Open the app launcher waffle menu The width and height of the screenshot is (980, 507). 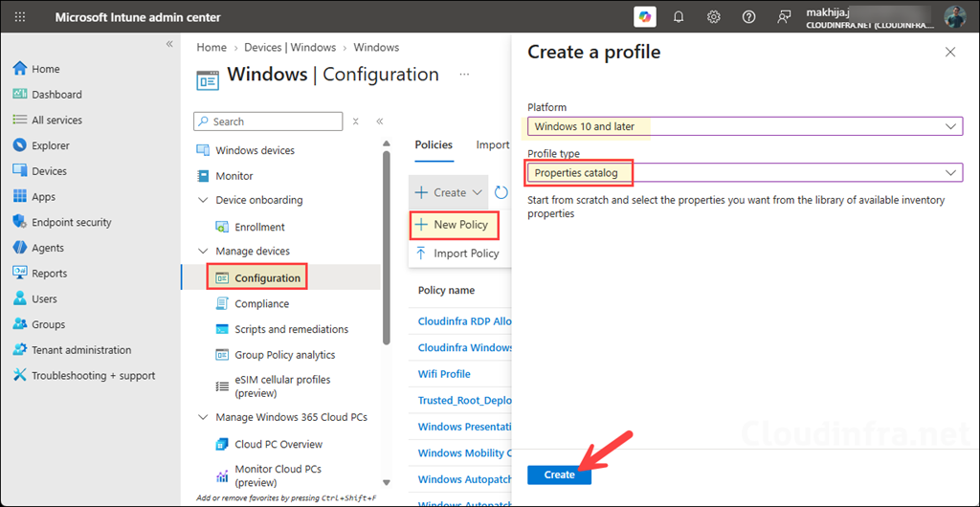[20, 17]
